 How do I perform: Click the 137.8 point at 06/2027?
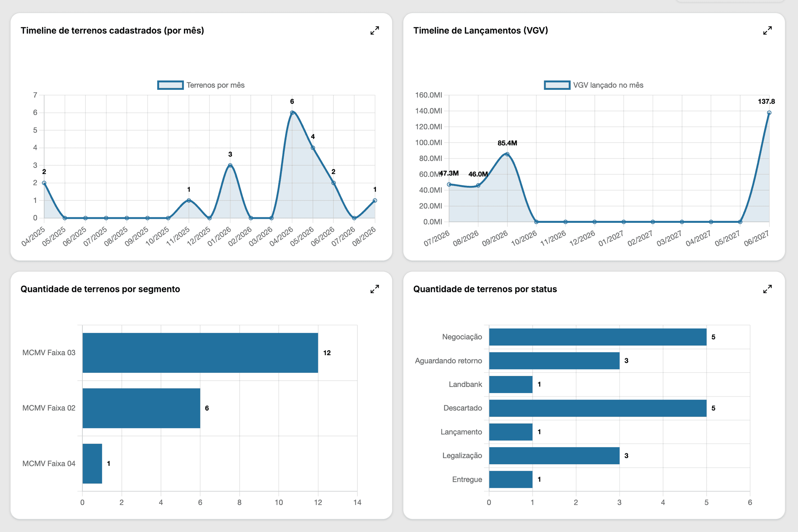[x=769, y=113]
